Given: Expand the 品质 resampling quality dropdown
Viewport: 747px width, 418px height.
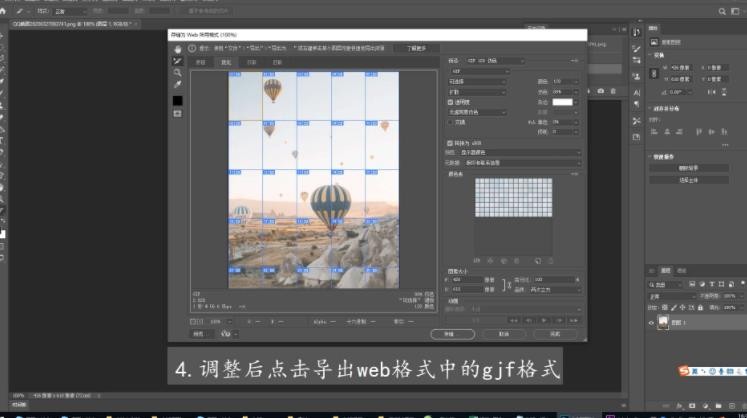Looking at the screenshot, I should pyautogui.click(x=555, y=289).
